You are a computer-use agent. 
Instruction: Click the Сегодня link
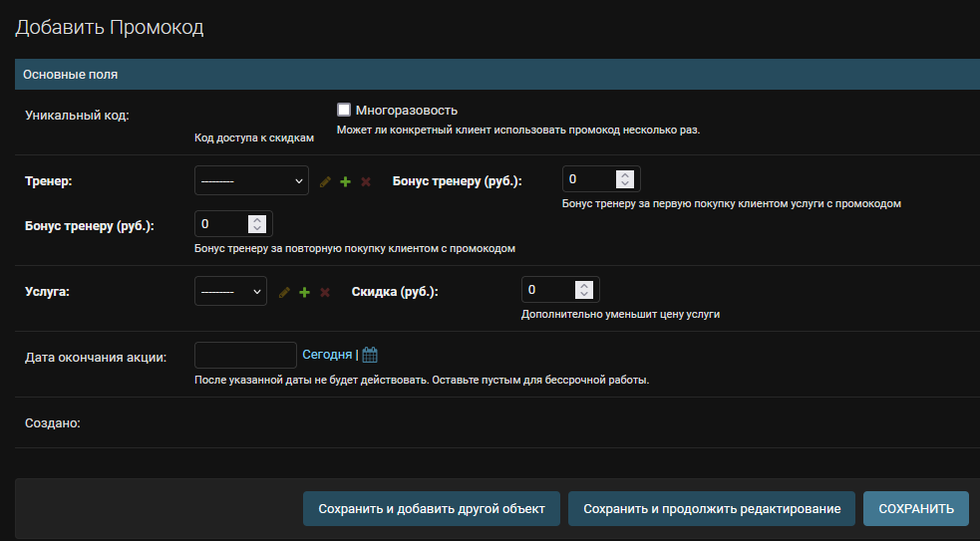point(328,355)
